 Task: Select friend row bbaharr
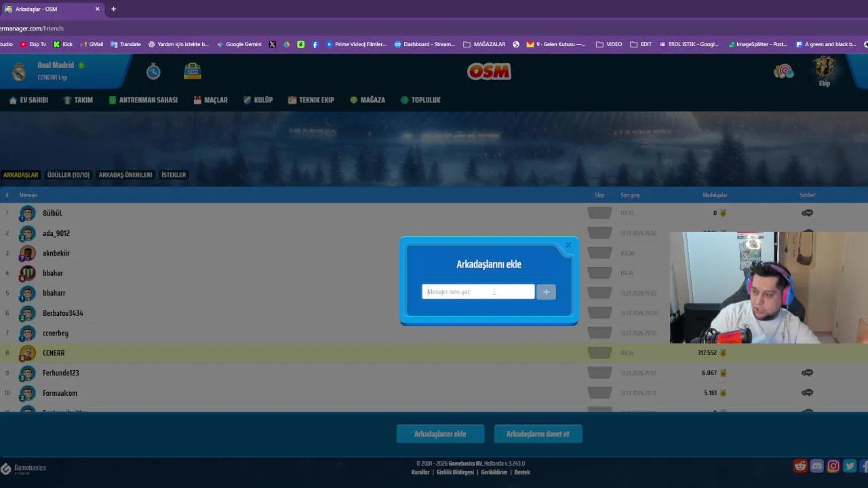coord(434,293)
